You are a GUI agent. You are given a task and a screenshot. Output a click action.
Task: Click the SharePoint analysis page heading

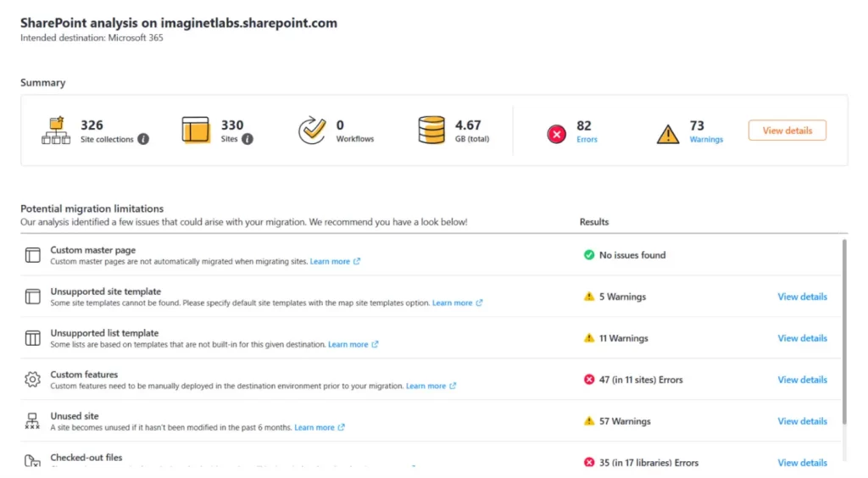click(x=179, y=23)
